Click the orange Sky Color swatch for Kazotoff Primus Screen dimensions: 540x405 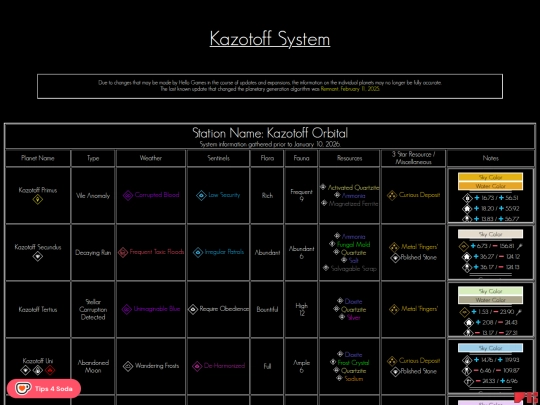[490, 177]
